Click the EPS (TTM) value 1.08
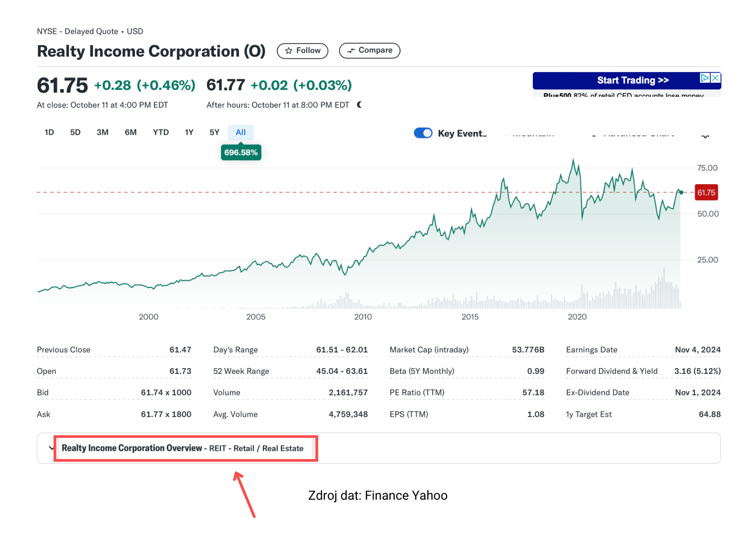 coord(535,414)
